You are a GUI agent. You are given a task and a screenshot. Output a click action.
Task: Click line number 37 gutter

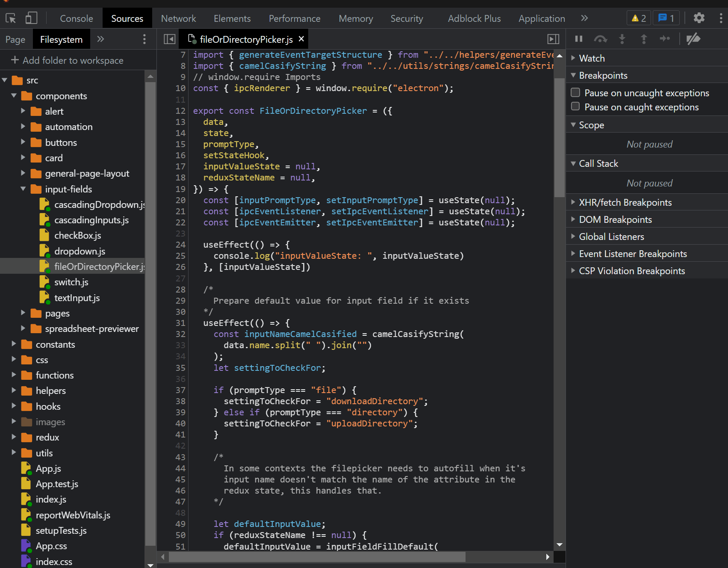(180, 390)
